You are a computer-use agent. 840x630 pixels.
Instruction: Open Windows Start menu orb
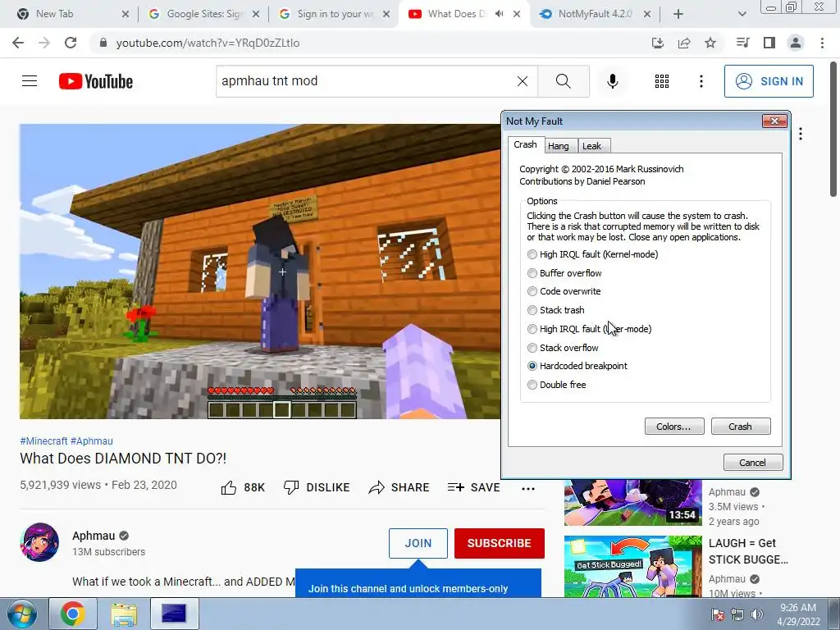point(22,614)
